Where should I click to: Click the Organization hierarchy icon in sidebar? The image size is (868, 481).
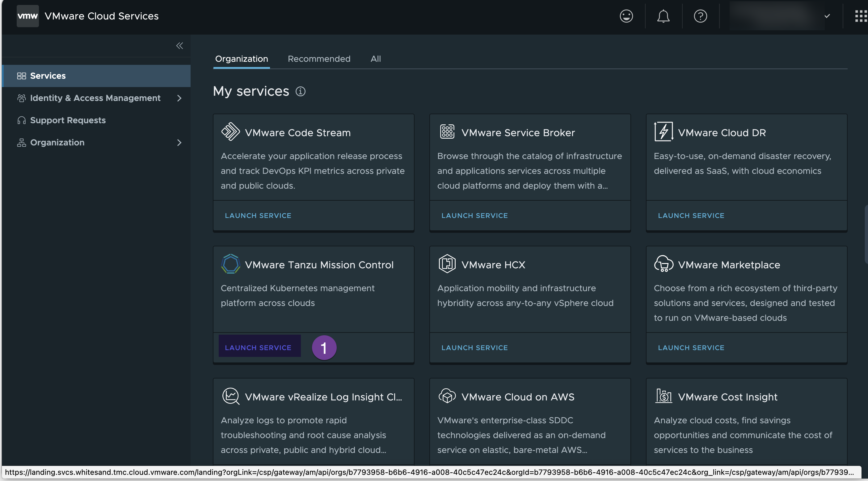(x=22, y=143)
